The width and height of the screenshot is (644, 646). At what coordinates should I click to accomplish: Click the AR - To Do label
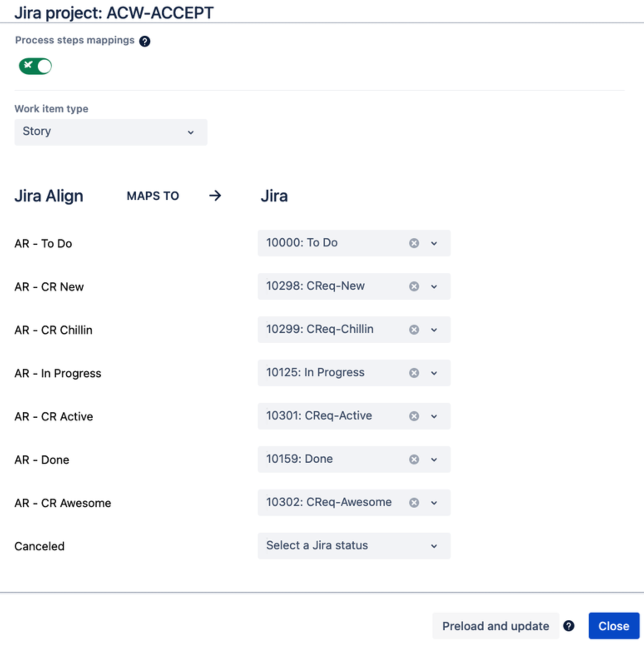(x=43, y=243)
